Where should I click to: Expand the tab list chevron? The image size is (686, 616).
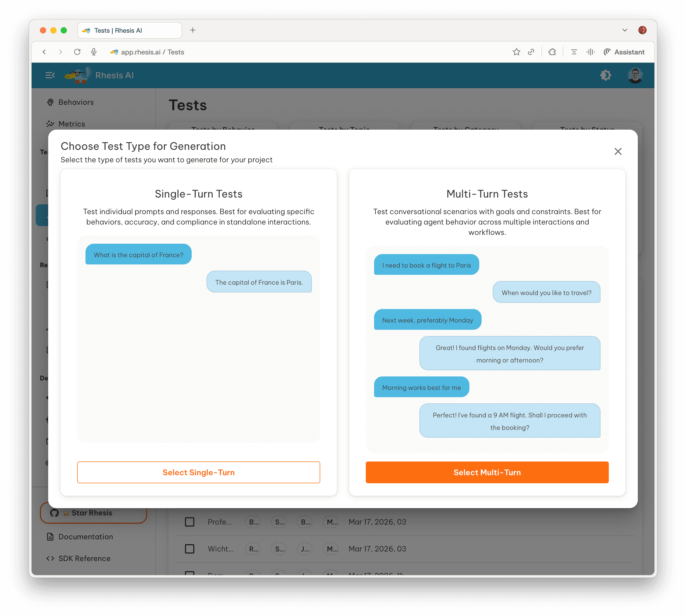pos(624,30)
